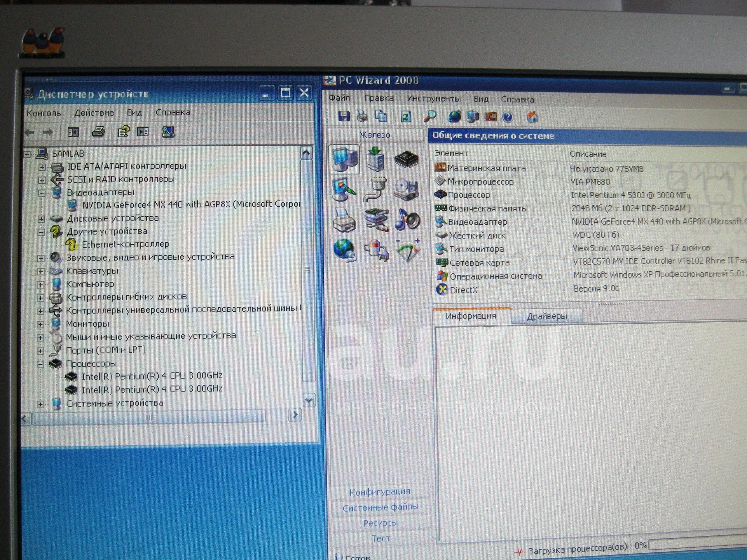Select the Mainboard tower icon with green arrow
747x560 pixels.
pos(376,159)
